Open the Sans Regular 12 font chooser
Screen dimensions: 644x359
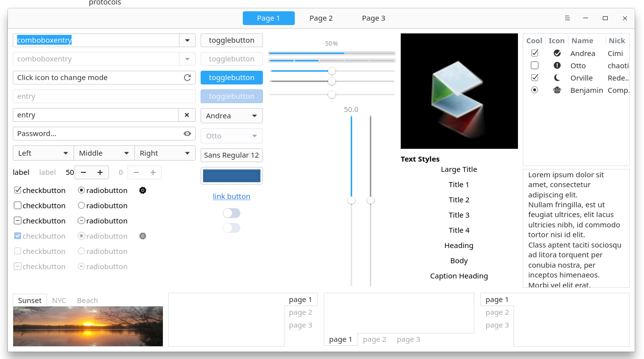[232, 155]
